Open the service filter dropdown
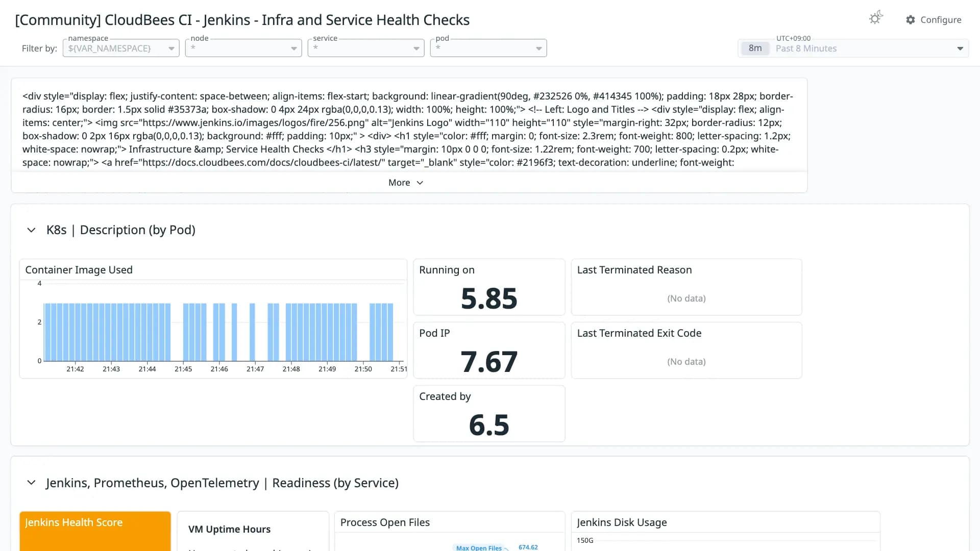The image size is (980, 551). [366, 48]
